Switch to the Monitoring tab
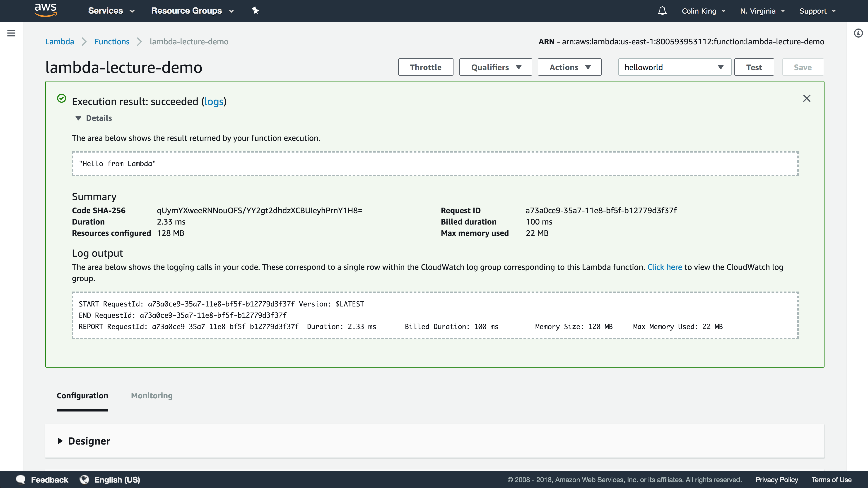 click(x=152, y=396)
